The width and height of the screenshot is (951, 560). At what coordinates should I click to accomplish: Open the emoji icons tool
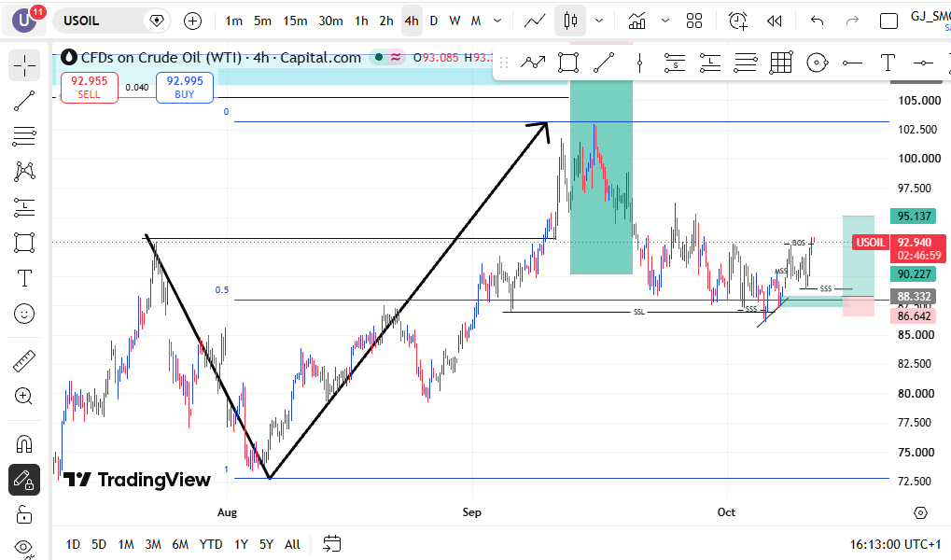pos(24,314)
